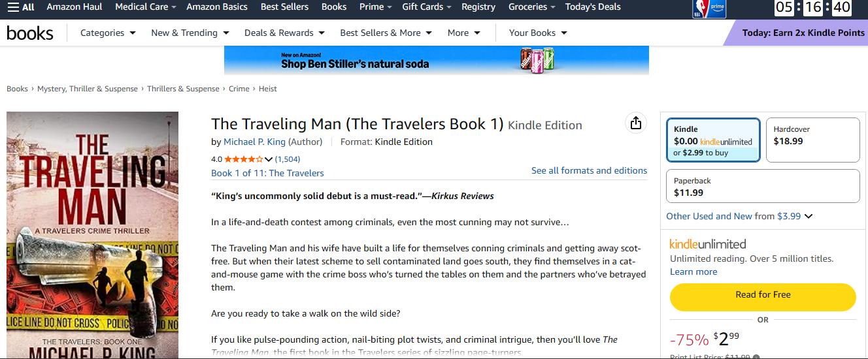Click the star rating icons
The image size is (868, 359).
[x=244, y=159]
